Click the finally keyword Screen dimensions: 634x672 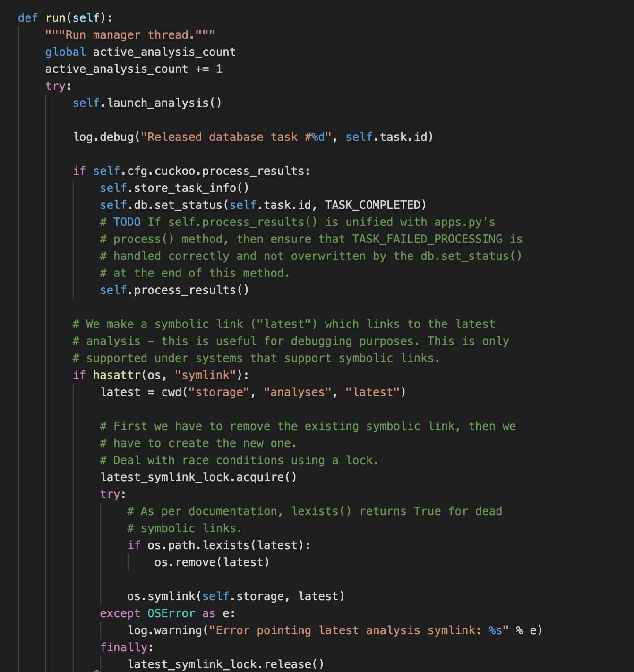pyautogui.click(x=124, y=647)
